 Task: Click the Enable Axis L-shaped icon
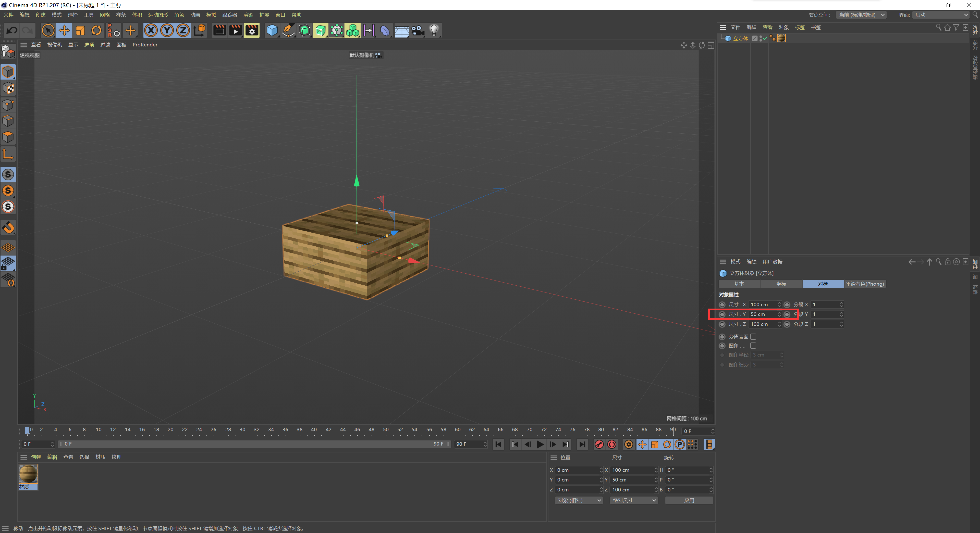coord(8,154)
